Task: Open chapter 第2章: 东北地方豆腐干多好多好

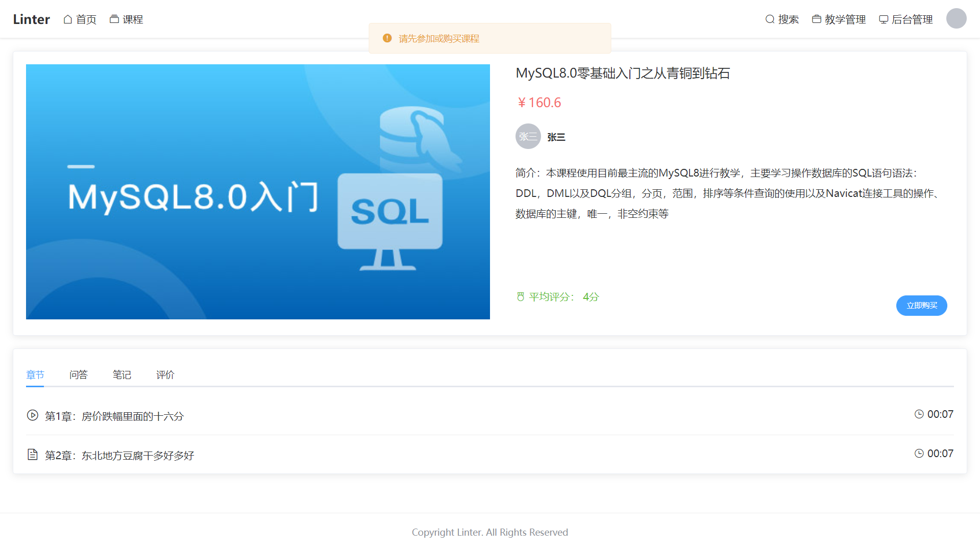Action: click(119, 455)
